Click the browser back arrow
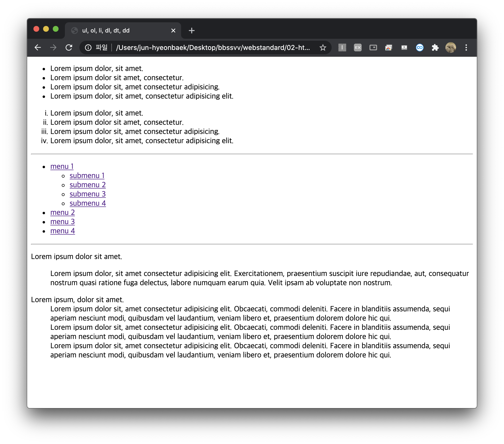504x444 pixels. (x=38, y=48)
